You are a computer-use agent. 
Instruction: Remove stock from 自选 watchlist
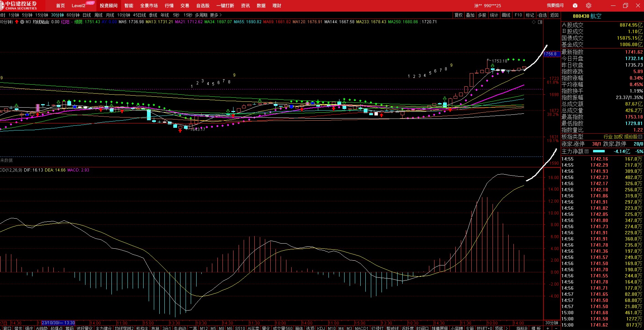(542, 15)
